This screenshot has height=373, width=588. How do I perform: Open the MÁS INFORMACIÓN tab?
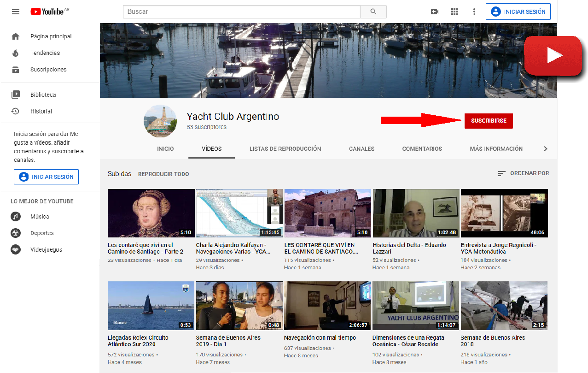coord(496,149)
